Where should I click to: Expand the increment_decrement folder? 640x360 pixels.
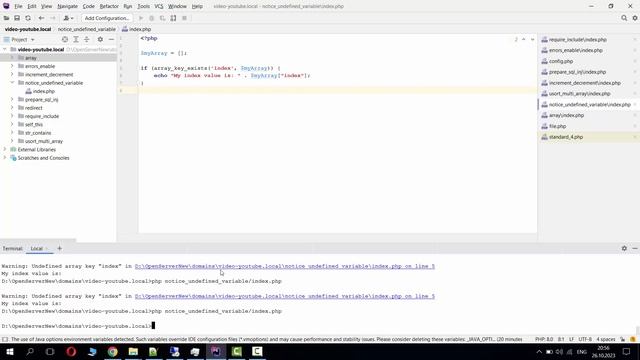pyautogui.click(x=12, y=74)
